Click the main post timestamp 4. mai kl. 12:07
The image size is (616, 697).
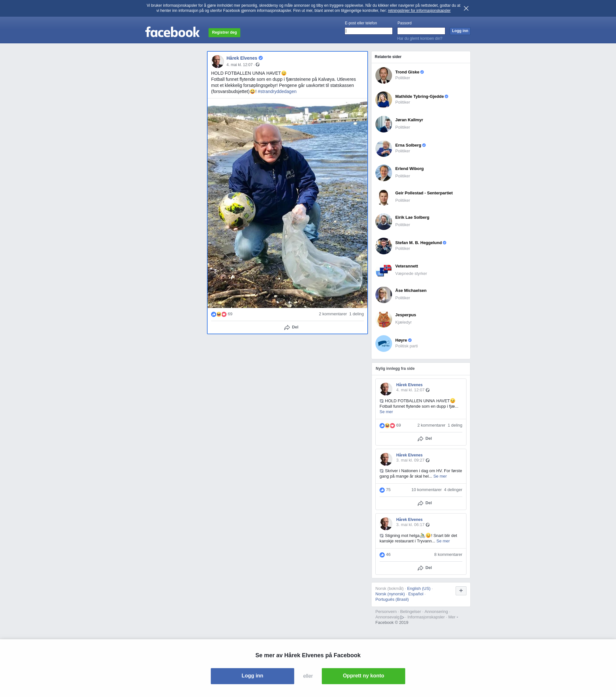(239, 65)
